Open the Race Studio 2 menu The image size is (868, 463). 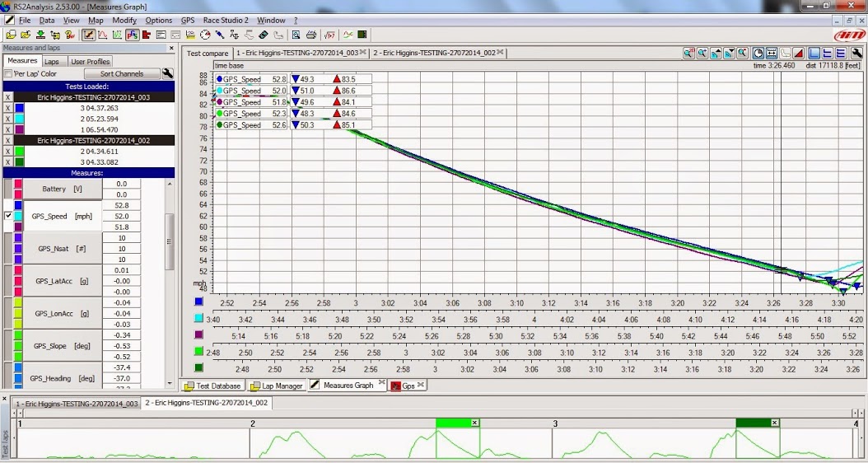225,20
